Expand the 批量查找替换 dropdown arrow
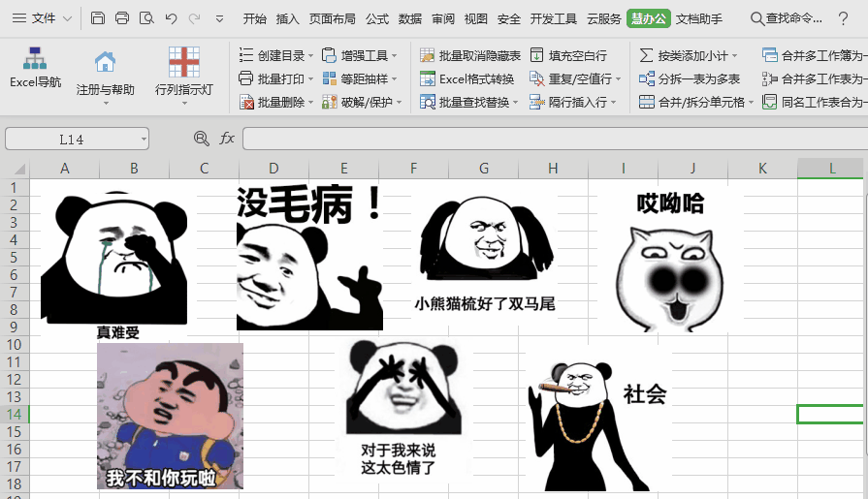 [x=515, y=103]
